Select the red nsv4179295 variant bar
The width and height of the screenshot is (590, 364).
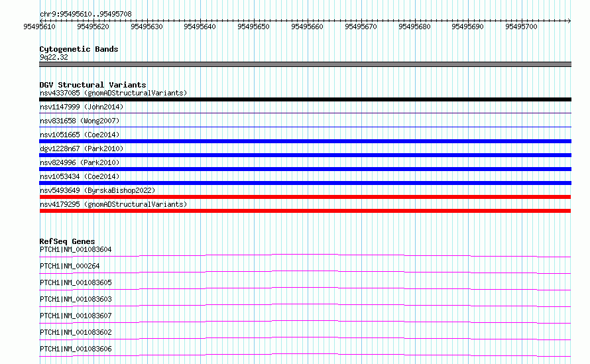(x=305, y=211)
